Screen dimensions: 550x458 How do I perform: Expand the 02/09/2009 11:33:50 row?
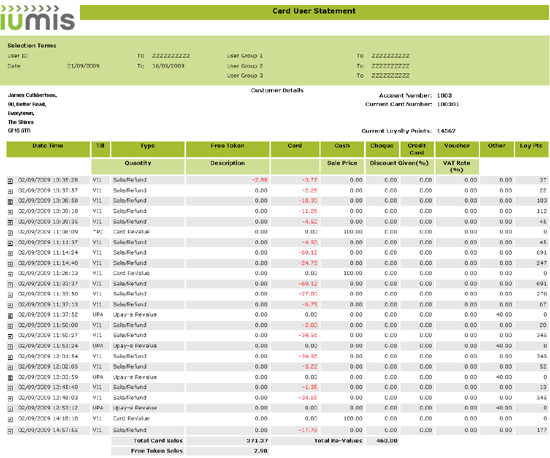11,295
